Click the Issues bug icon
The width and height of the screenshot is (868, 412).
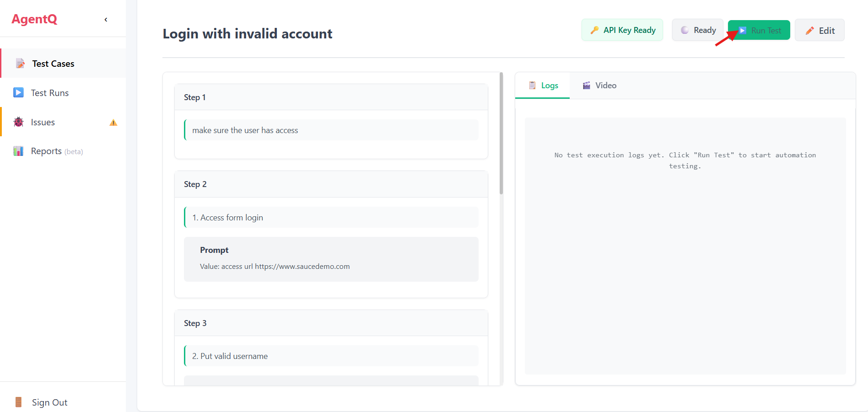pos(19,122)
